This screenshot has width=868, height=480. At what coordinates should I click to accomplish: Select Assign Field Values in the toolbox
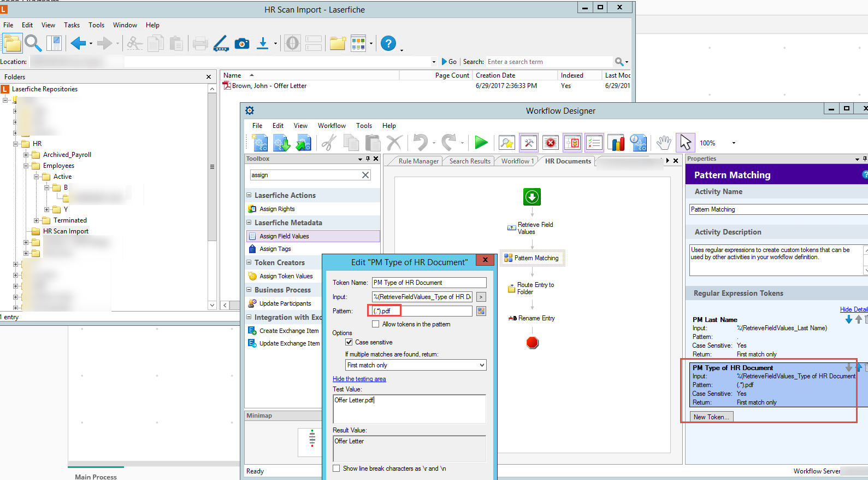313,236
